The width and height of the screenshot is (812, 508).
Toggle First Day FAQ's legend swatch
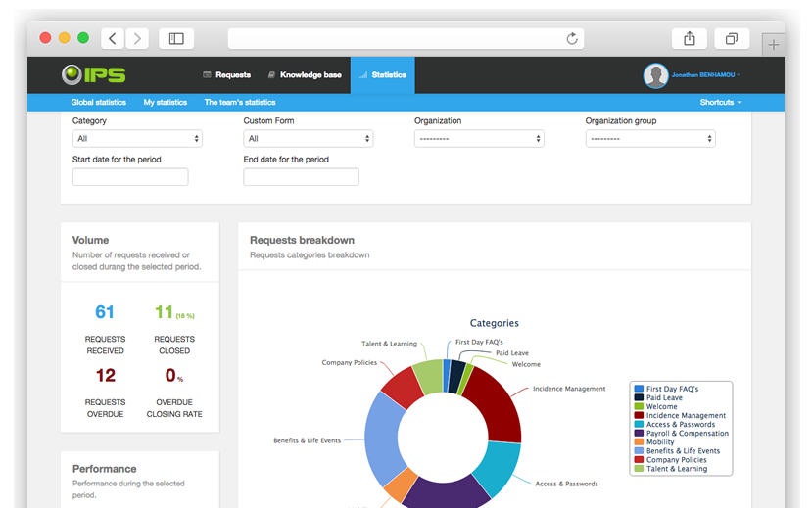coord(639,389)
